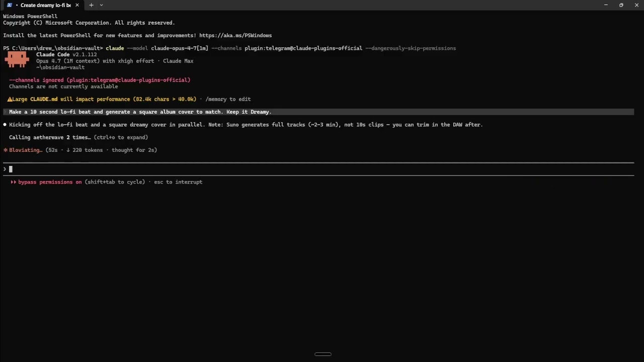Click the 'claude-opus-4-7[1m]' model argument
Screen dimensions: 644x362
(x=180, y=48)
